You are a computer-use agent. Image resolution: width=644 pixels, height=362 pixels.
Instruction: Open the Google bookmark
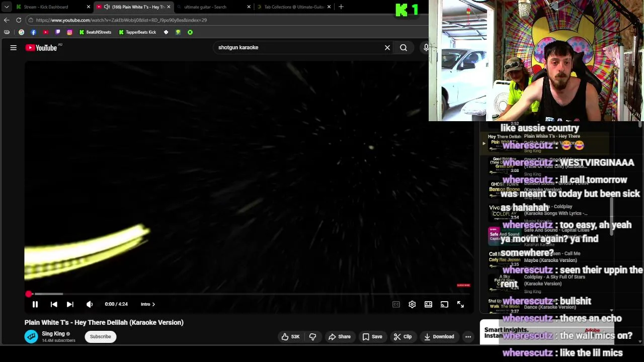click(x=21, y=32)
